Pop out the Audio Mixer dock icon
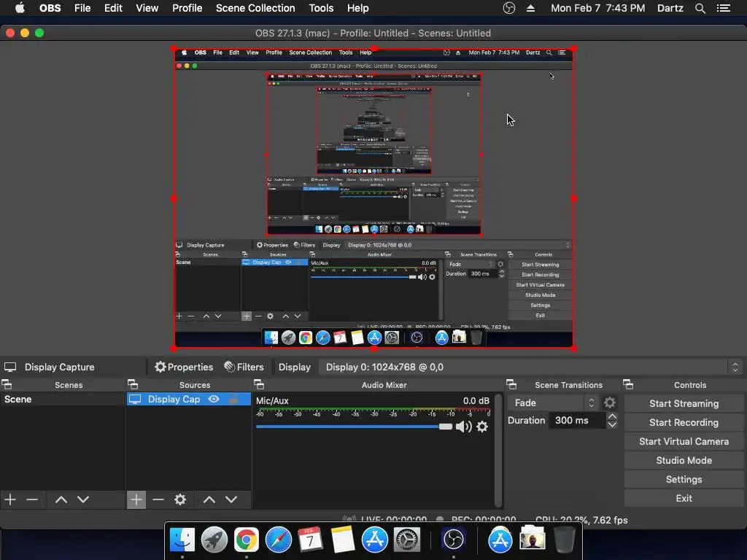 259,384
